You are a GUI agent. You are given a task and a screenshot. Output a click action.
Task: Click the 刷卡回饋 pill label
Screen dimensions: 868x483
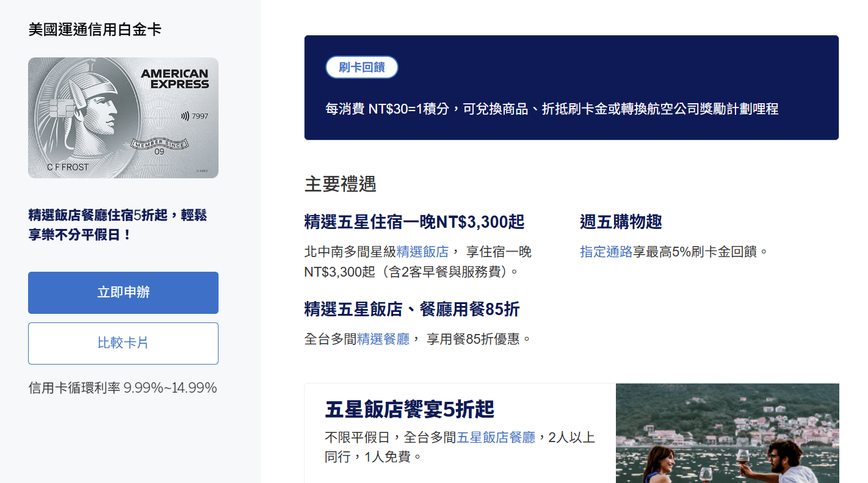coord(362,67)
